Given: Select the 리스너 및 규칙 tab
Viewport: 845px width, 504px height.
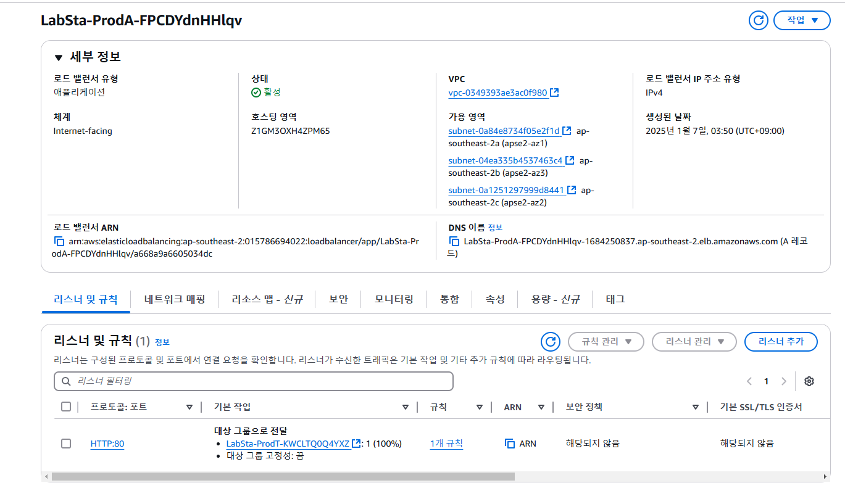Looking at the screenshot, I should coord(86,299).
